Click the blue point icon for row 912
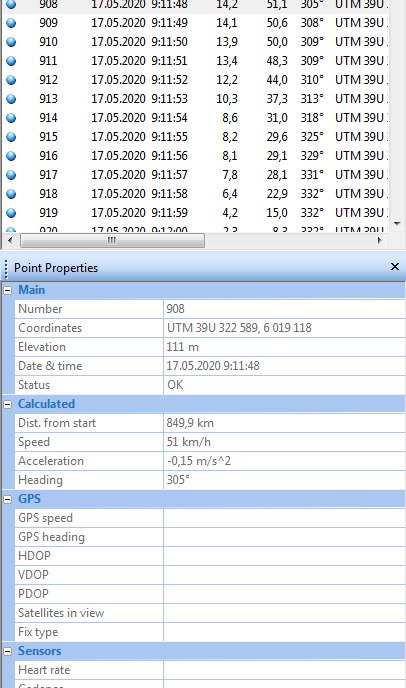Image resolution: width=406 pixels, height=688 pixels. coord(11,80)
